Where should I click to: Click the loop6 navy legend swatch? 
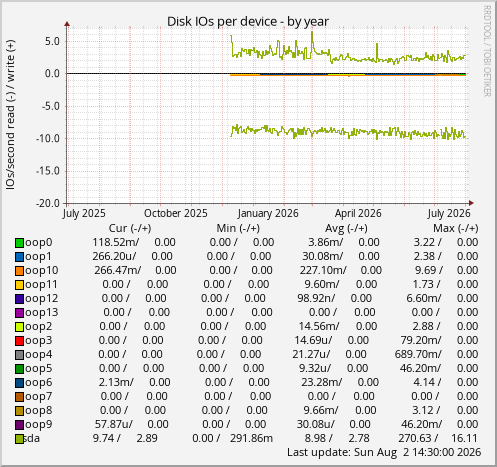[x=19, y=383]
